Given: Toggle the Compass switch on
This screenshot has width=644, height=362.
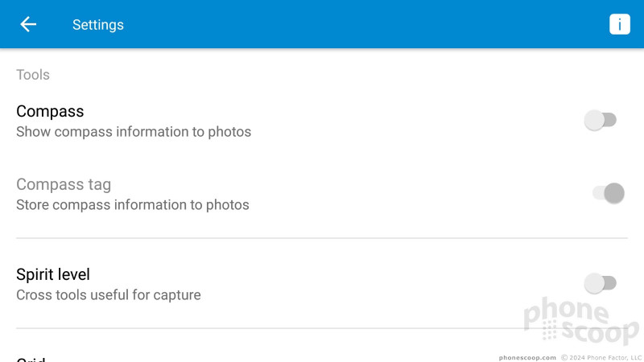Looking at the screenshot, I should click(601, 120).
